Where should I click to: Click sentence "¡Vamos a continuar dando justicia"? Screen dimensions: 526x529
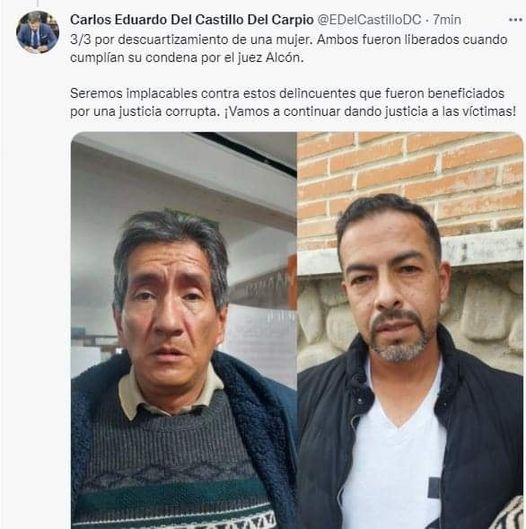tap(370, 111)
